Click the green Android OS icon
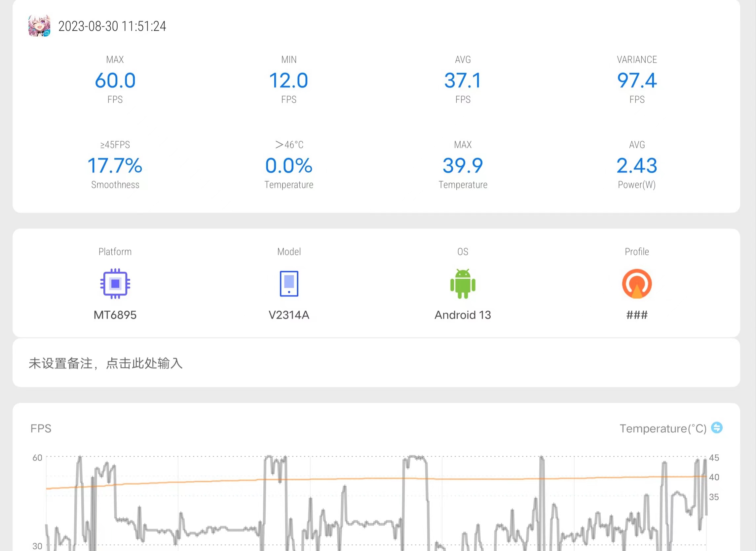The image size is (756, 551). pyautogui.click(x=463, y=284)
